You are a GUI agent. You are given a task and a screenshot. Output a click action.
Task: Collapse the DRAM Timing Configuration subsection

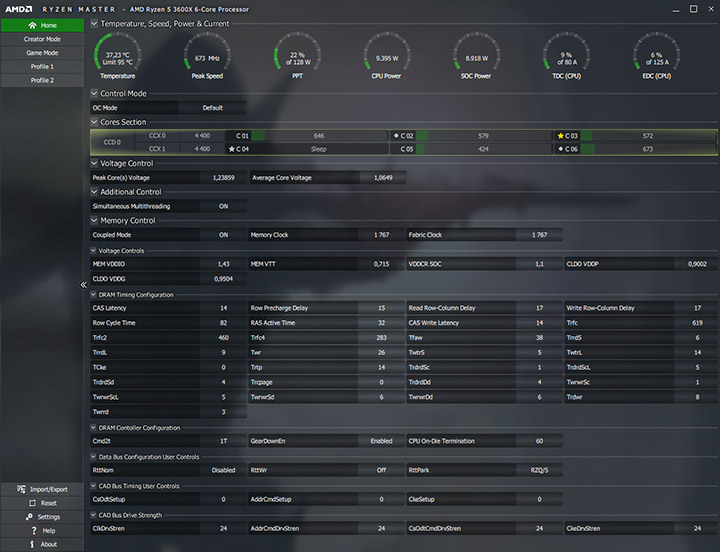[x=93, y=295]
